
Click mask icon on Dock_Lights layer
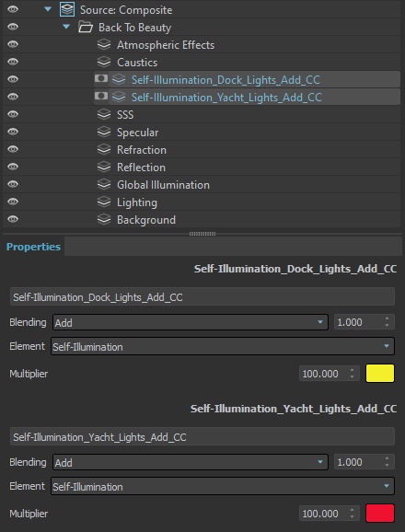(x=101, y=79)
